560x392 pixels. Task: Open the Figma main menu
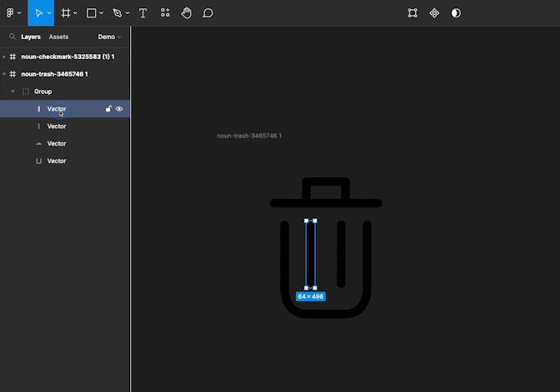[x=11, y=13]
